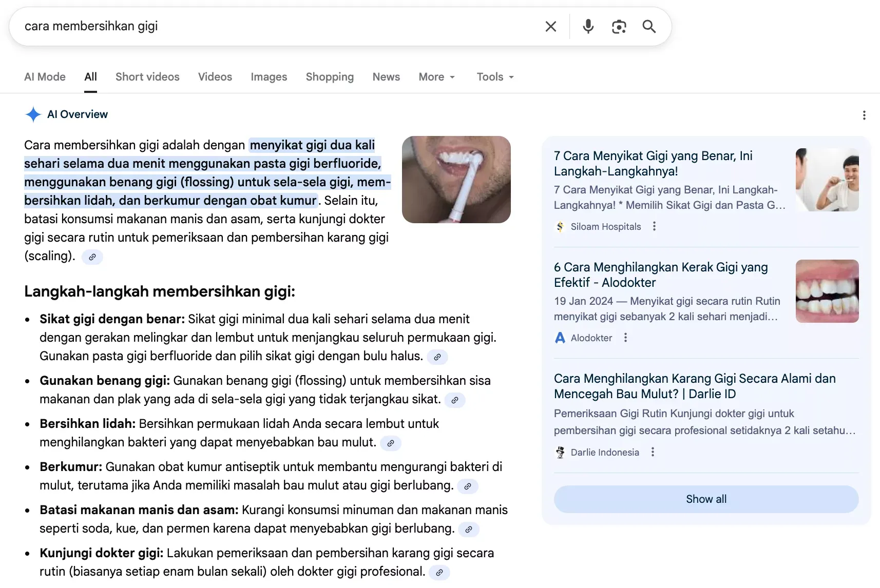Screen dimensions: 880x588
Task: Switch to Images tab
Action: tap(269, 77)
